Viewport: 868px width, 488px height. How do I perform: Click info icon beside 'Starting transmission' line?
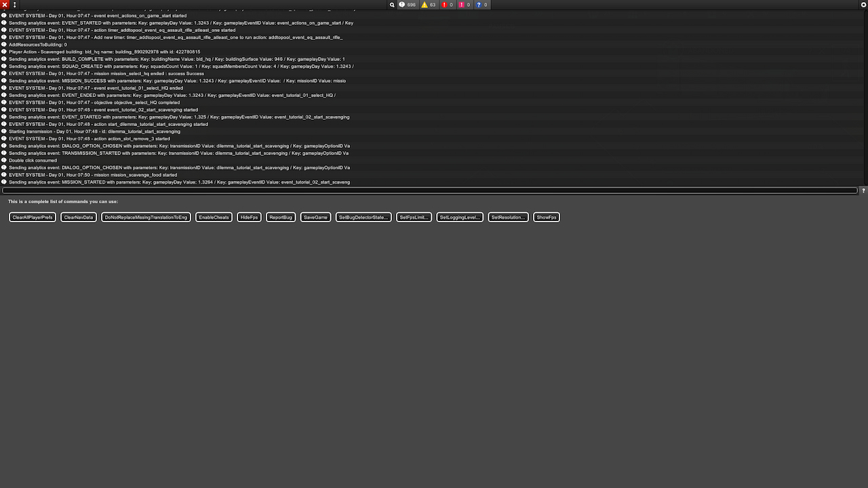[4, 131]
